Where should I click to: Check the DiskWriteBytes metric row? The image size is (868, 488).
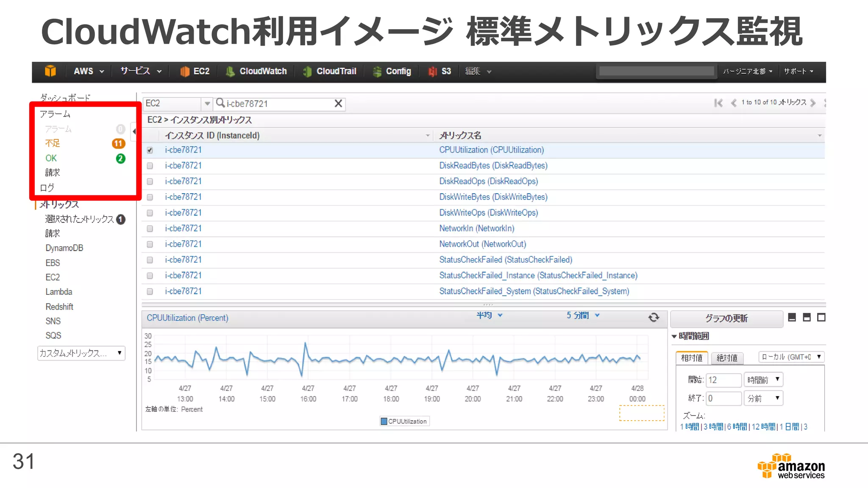(x=150, y=197)
